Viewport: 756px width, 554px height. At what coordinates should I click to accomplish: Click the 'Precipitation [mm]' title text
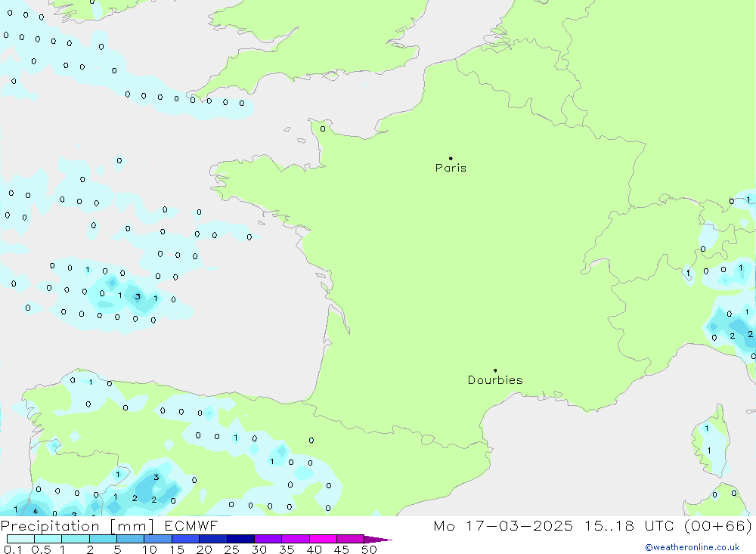coord(77,526)
